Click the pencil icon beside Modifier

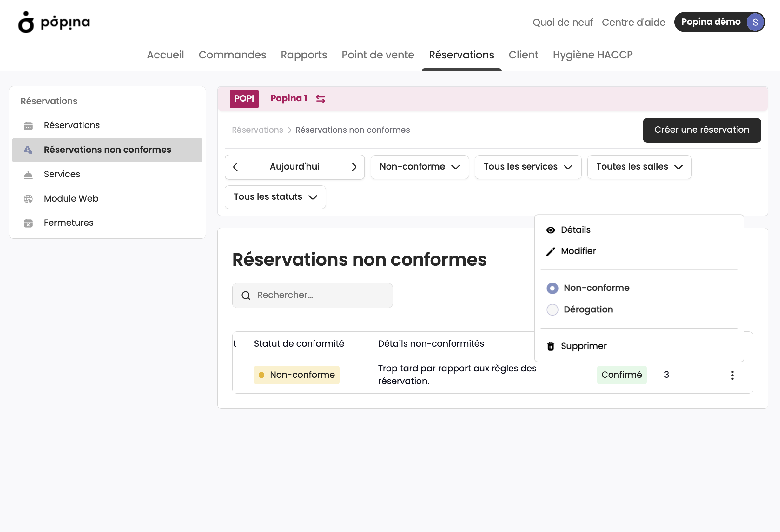[x=551, y=251]
